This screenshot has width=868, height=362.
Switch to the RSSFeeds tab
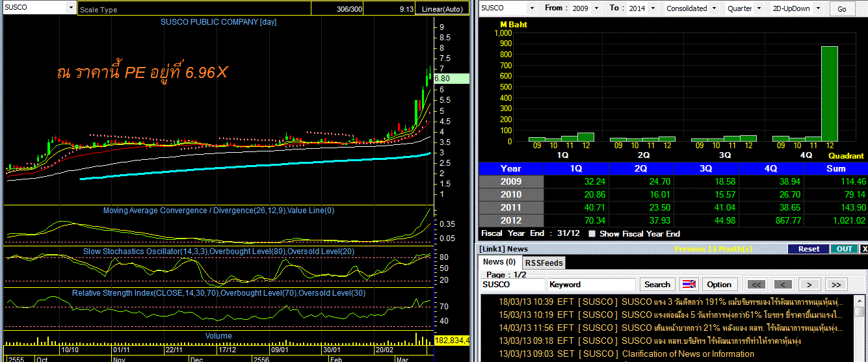click(x=544, y=263)
